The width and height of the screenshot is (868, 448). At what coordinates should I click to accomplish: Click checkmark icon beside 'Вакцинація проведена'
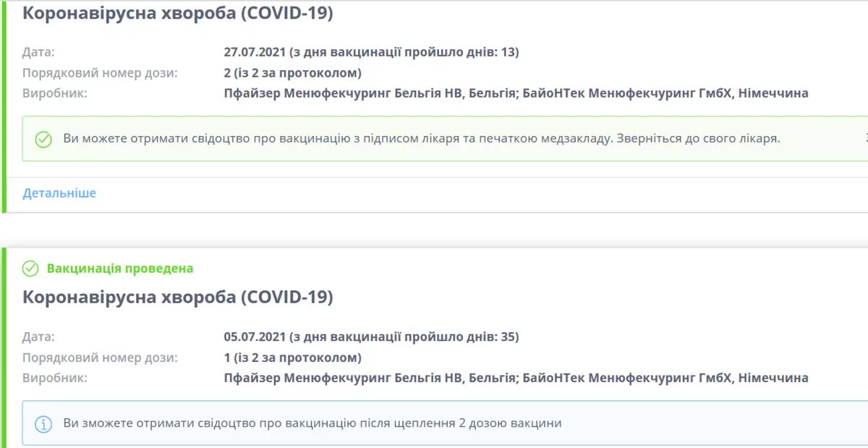[30, 269]
